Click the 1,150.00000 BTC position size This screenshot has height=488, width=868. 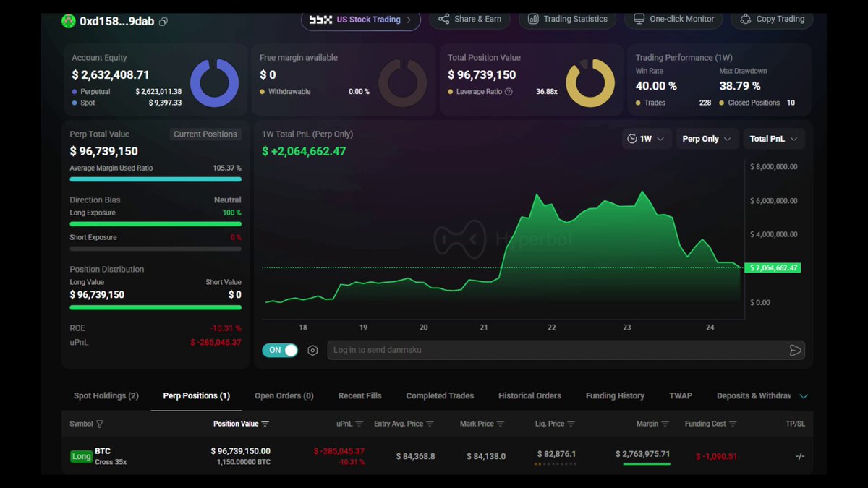click(244, 462)
